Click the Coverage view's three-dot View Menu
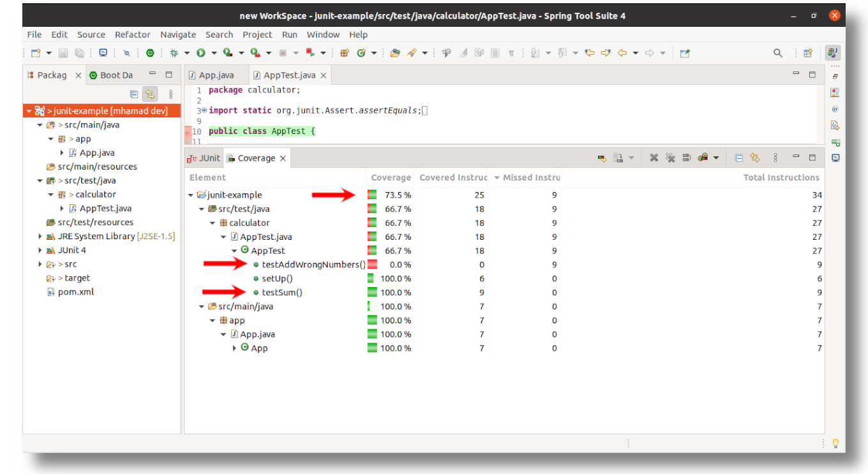The height and width of the screenshot is (474, 868). click(x=775, y=158)
